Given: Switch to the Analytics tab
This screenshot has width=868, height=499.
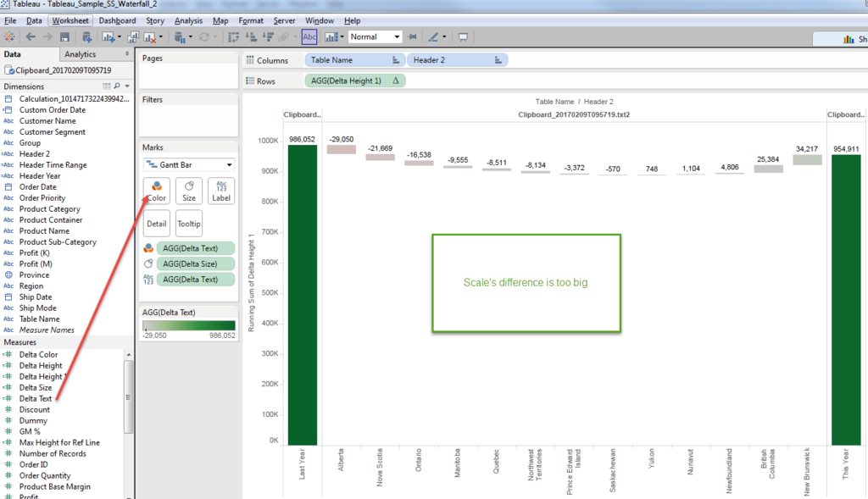Looking at the screenshot, I should point(81,54).
